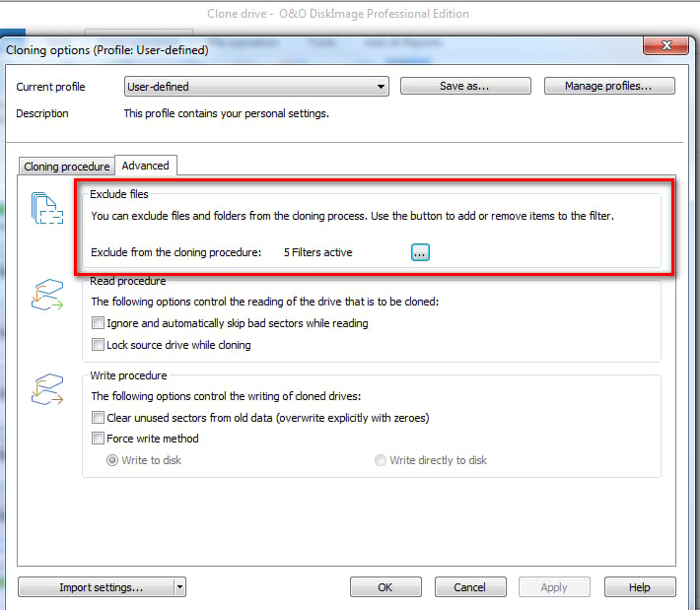Open Help for cloning options
Image resolution: width=700 pixels, height=610 pixels.
click(640, 587)
